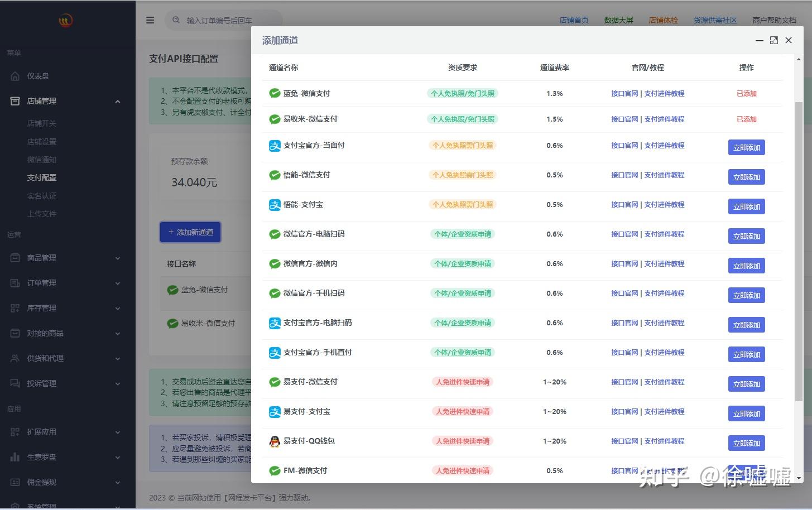Click the 佣金提现 icon in sidebar
Screen dimensions: 812x510
pyautogui.click(x=15, y=482)
